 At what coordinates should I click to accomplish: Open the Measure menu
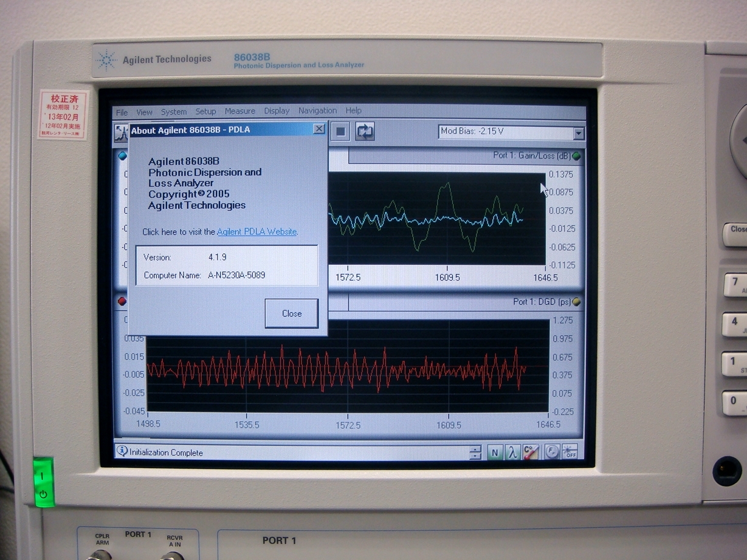click(x=240, y=111)
